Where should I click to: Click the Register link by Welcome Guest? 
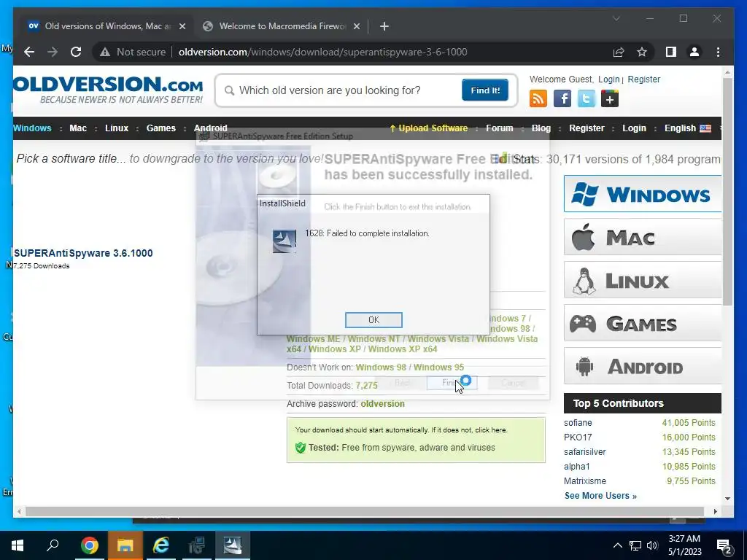(643, 79)
